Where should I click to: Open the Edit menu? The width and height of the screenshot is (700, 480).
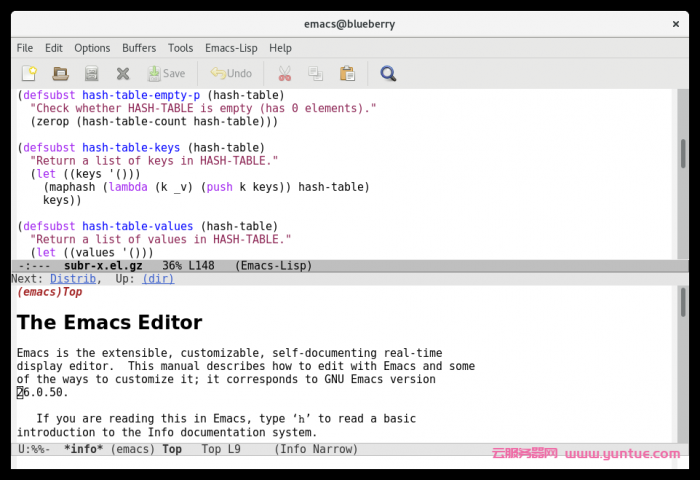click(x=54, y=48)
